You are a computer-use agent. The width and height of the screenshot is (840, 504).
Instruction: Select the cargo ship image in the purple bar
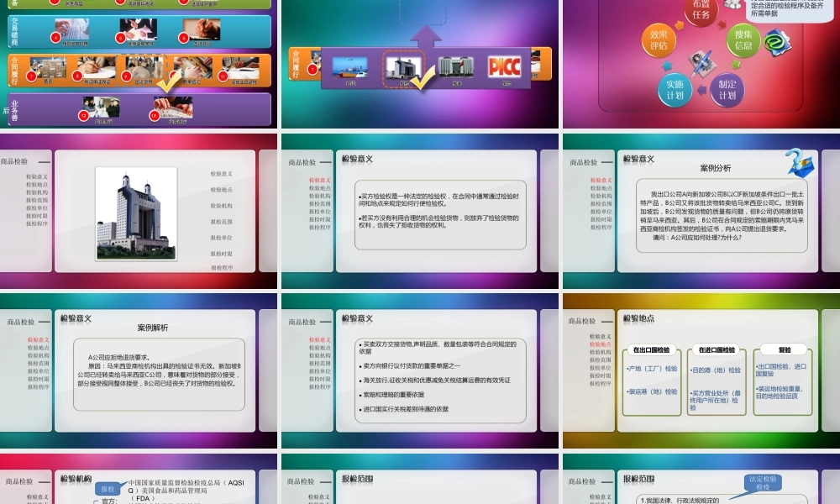[x=350, y=66]
